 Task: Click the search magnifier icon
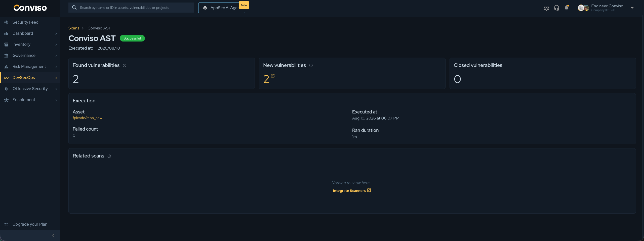[74, 8]
